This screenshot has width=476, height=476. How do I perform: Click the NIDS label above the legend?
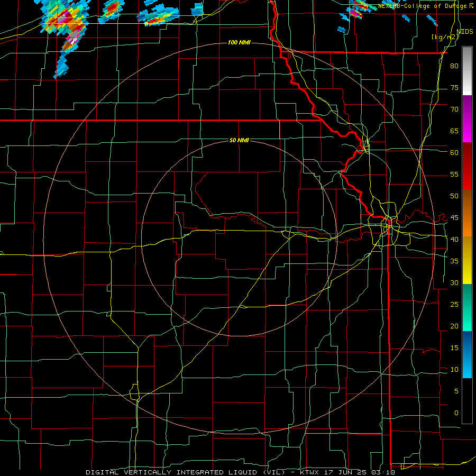464,32
